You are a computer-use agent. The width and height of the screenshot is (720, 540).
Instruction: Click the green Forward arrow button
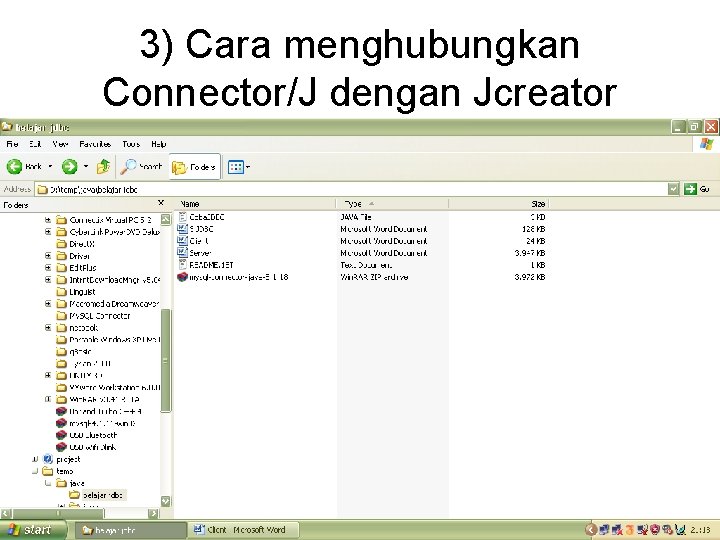click(69, 167)
